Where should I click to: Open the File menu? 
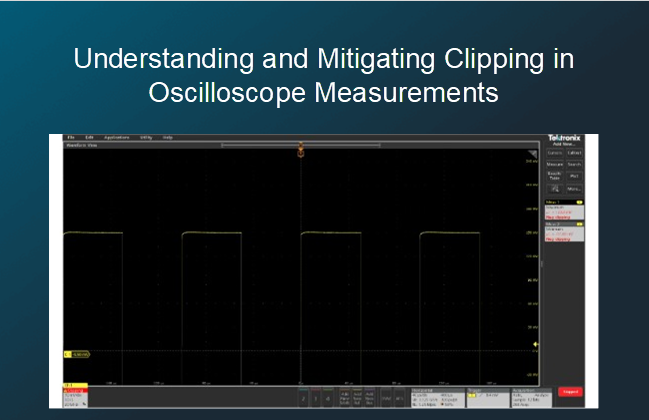[71, 137]
